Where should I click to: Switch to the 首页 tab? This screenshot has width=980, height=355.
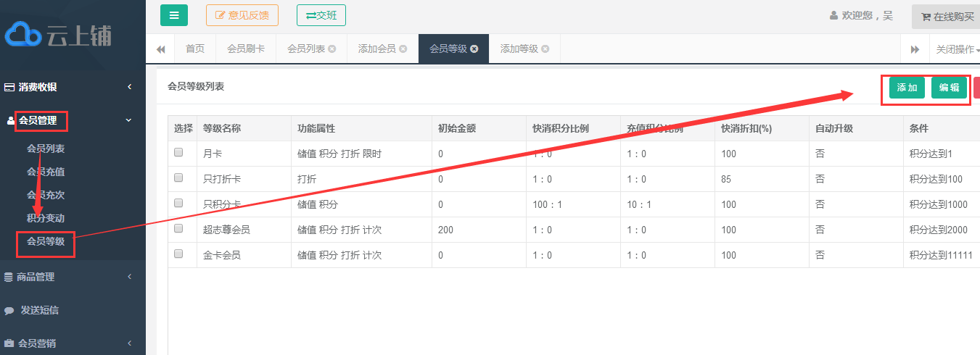195,49
